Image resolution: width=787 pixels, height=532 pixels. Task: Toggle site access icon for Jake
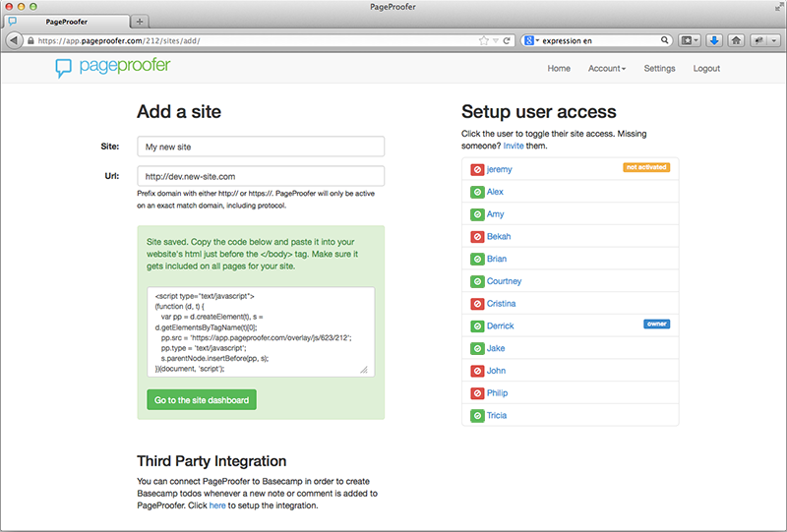pyautogui.click(x=477, y=348)
